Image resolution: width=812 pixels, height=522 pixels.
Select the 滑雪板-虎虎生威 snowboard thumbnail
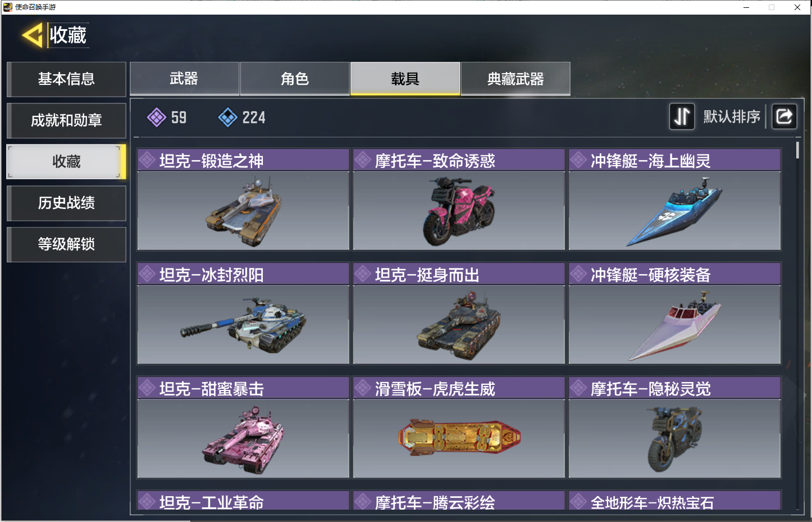pyautogui.click(x=459, y=438)
